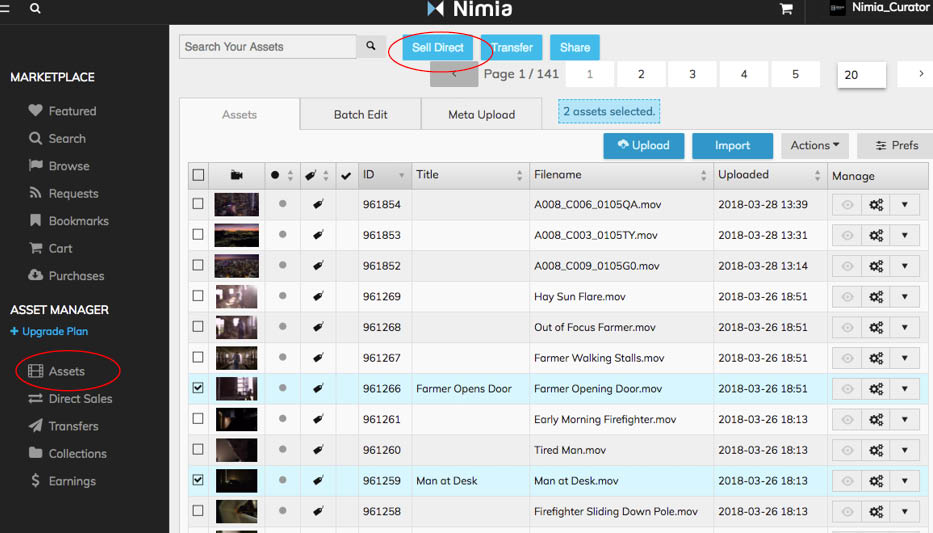Open thumbnail of Farmer Walking Stalls.mov
This screenshot has width=933, height=533.
[236, 358]
